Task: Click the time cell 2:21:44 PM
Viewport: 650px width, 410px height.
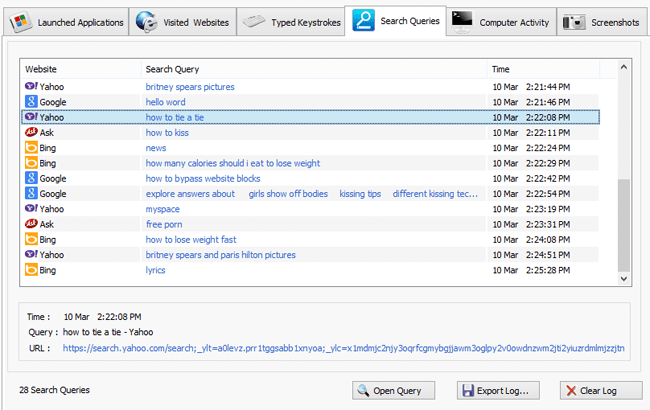Action: pyautogui.click(x=531, y=87)
